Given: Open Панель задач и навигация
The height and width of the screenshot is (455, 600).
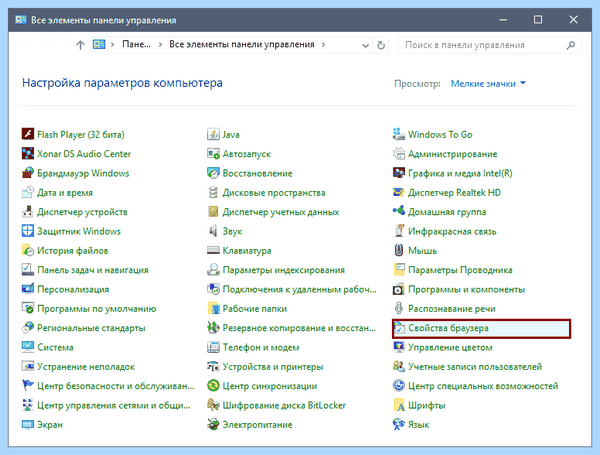Looking at the screenshot, I should [x=93, y=270].
